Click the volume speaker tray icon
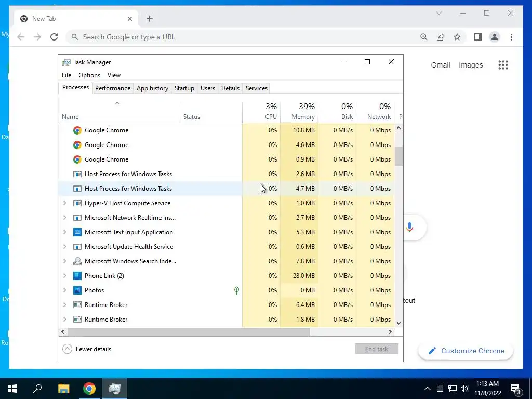Screen dimensions: 532x399 point(464,389)
